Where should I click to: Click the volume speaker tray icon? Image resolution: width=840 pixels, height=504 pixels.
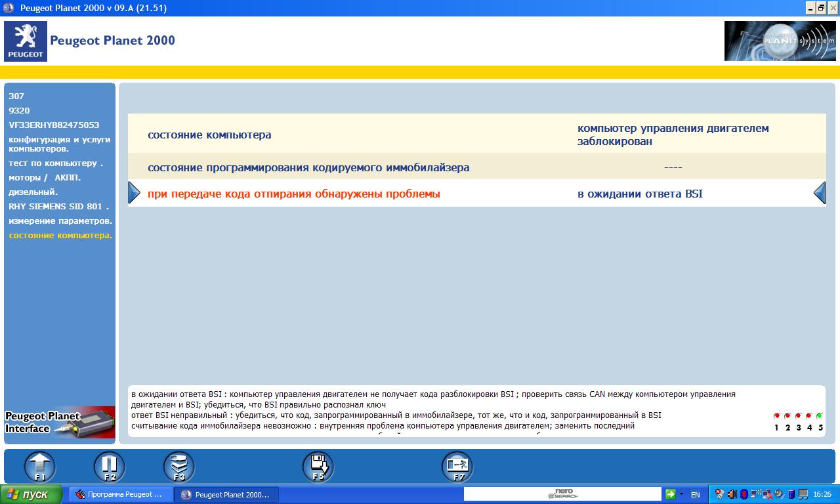pyautogui.click(x=732, y=494)
